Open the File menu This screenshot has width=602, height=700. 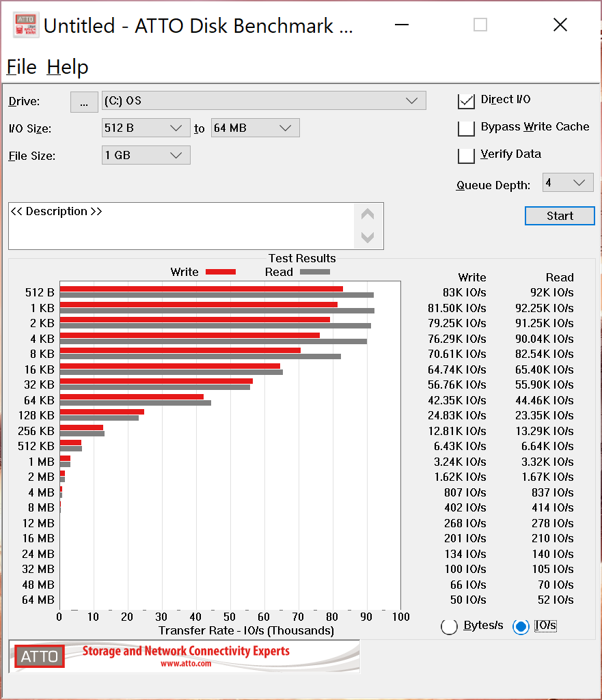click(21, 67)
